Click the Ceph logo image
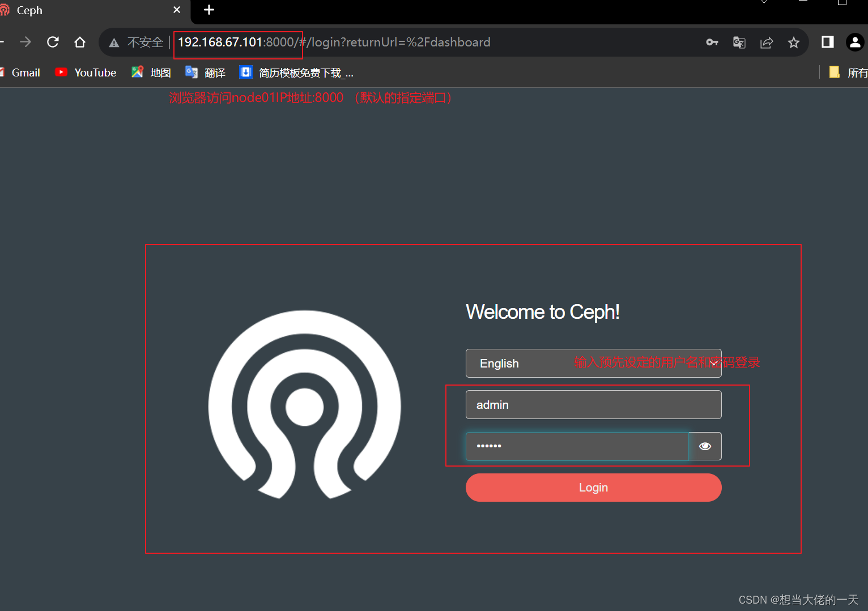Image resolution: width=868 pixels, height=611 pixels. click(305, 405)
